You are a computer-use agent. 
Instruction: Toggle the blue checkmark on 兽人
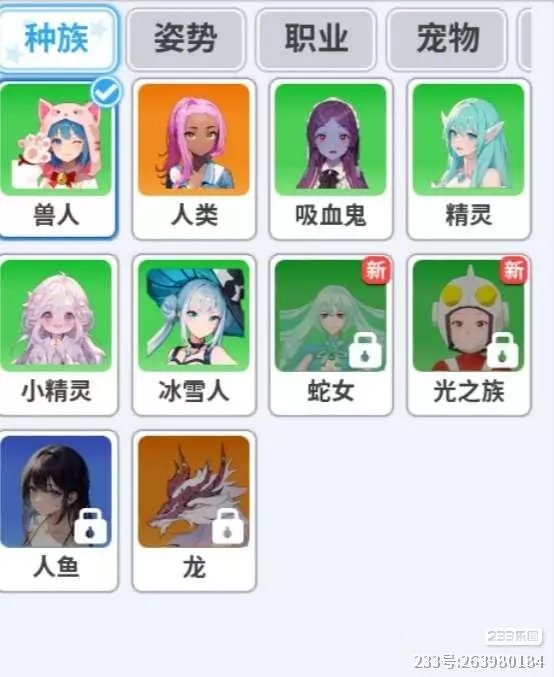pos(106,92)
